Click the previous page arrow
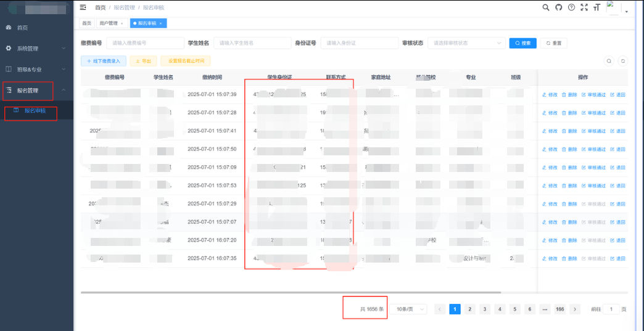This screenshot has height=331, width=644. [x=440, y=309]
